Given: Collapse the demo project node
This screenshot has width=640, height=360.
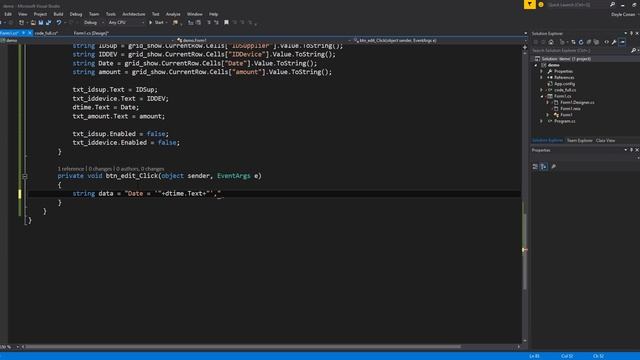Looking at the screenshot, I should click(x=536, y=65).
